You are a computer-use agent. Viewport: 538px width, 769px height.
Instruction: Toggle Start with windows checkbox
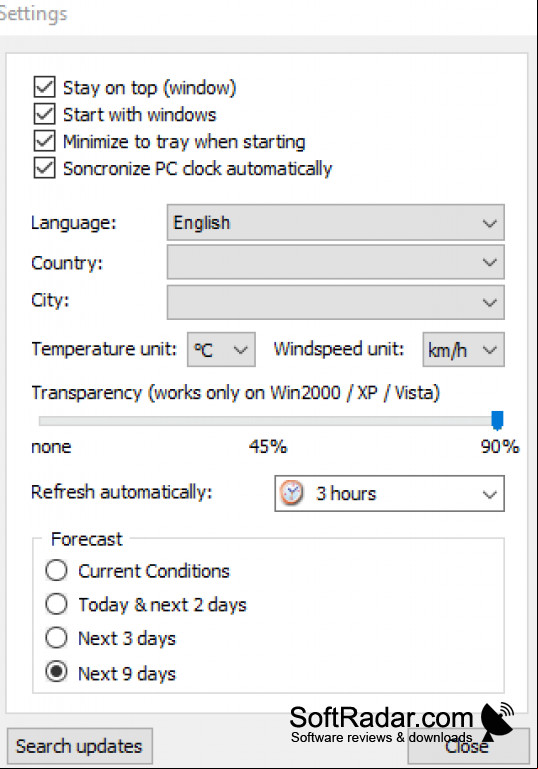(x=45, y=114)
